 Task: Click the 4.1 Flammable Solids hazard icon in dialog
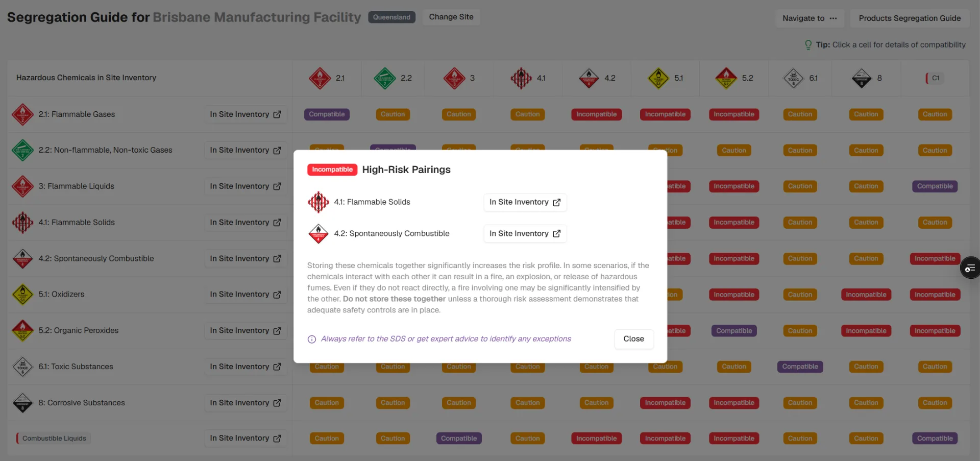[x=318, y=202]
